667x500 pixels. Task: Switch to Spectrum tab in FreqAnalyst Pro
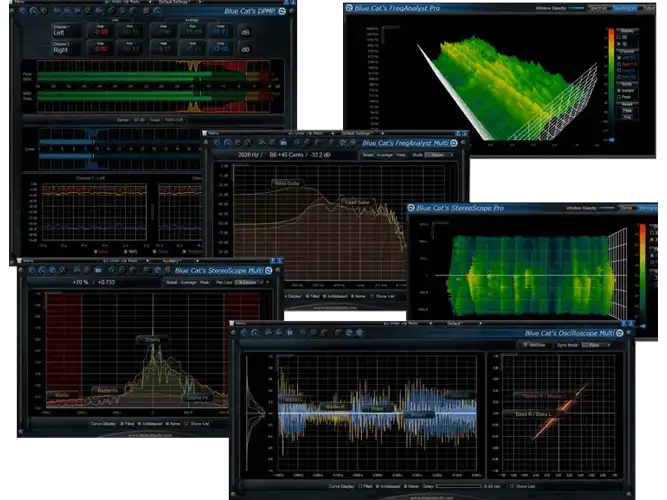(599, 8)
